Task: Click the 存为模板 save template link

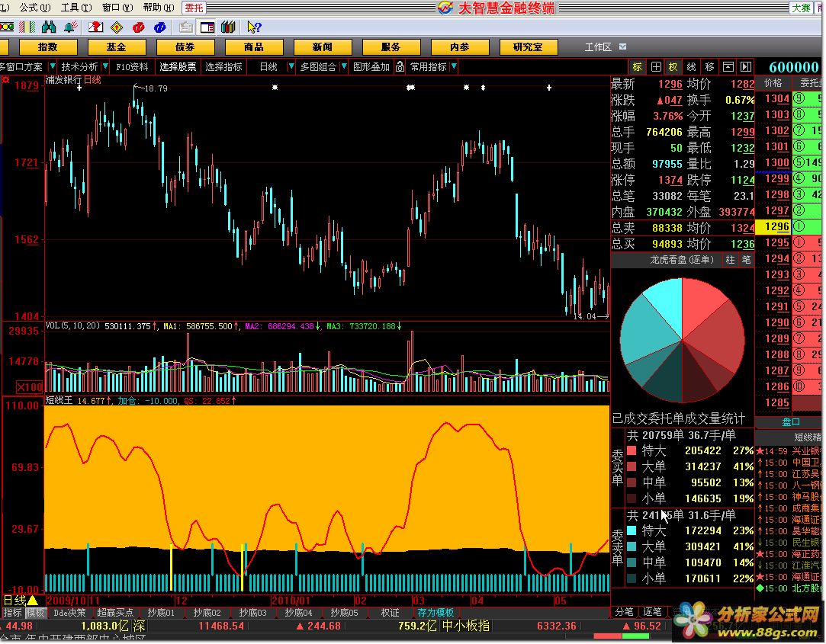Action: [x=435, y=613]
